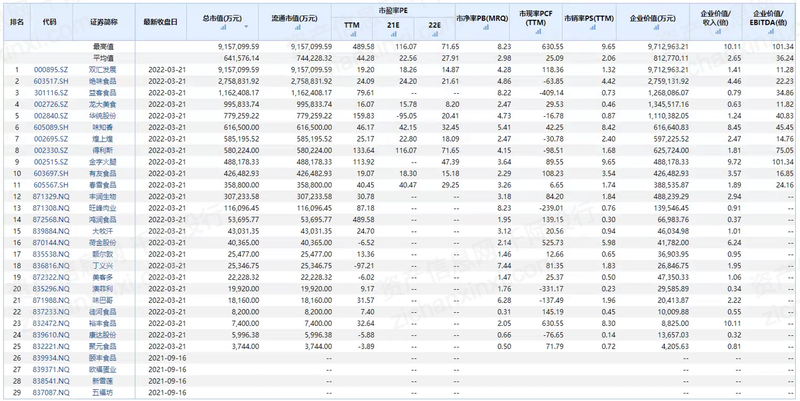This screenshot has width=800, height=401.
Task: Open chart icon under 企业价值/EBITDA(倍) header
Action: coord(770,32)
